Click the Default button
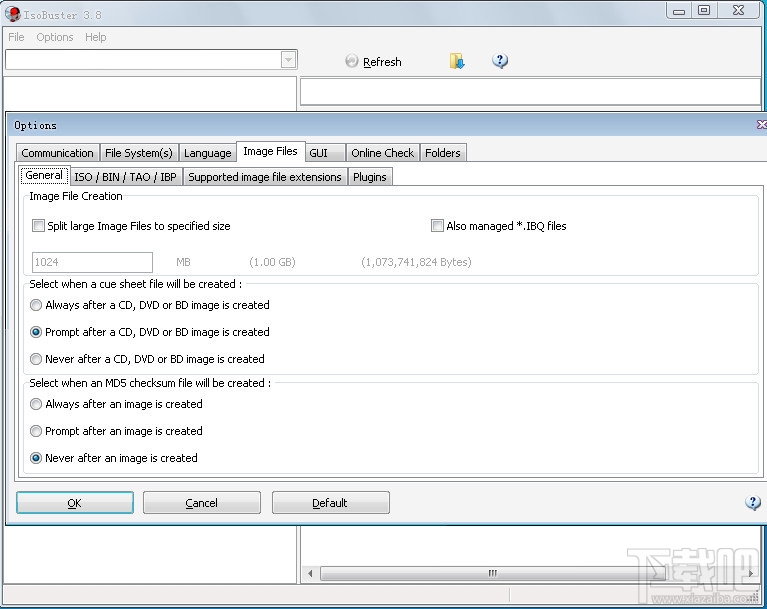This screenshot has width=767, height=609. pyautogui.click(x=331, y=502)
